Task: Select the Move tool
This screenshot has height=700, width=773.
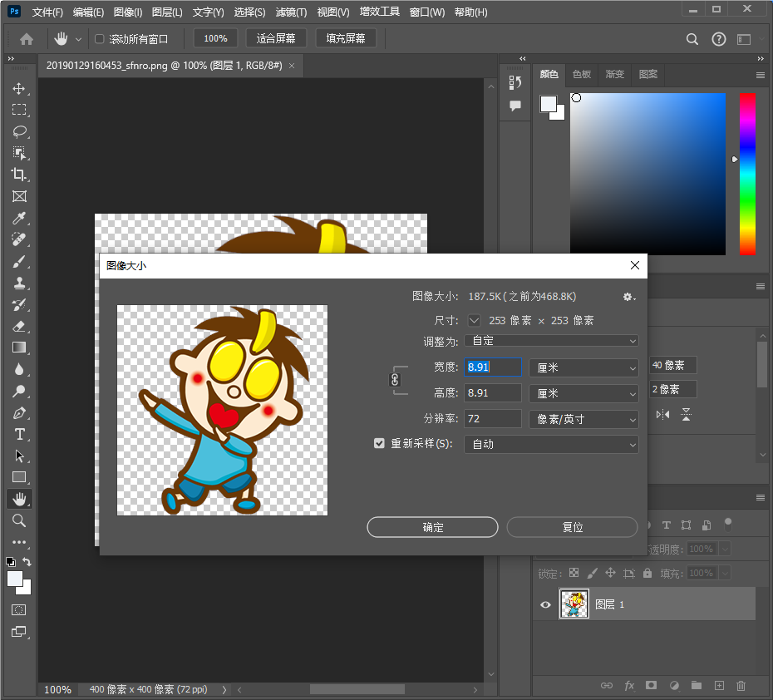Action: click(18, 88)
